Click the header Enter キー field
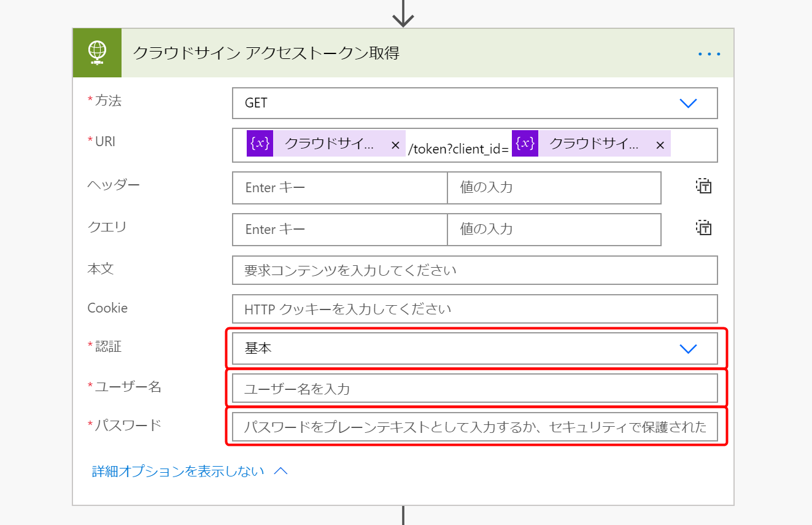The width and height of the screenshot is (812, 525). [x=340, y=187]
